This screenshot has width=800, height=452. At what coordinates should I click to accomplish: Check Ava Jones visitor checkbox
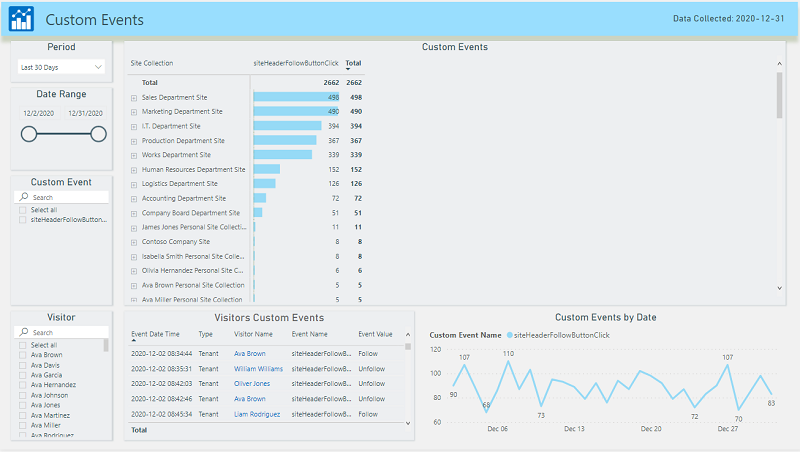click(x=22, y=405)
